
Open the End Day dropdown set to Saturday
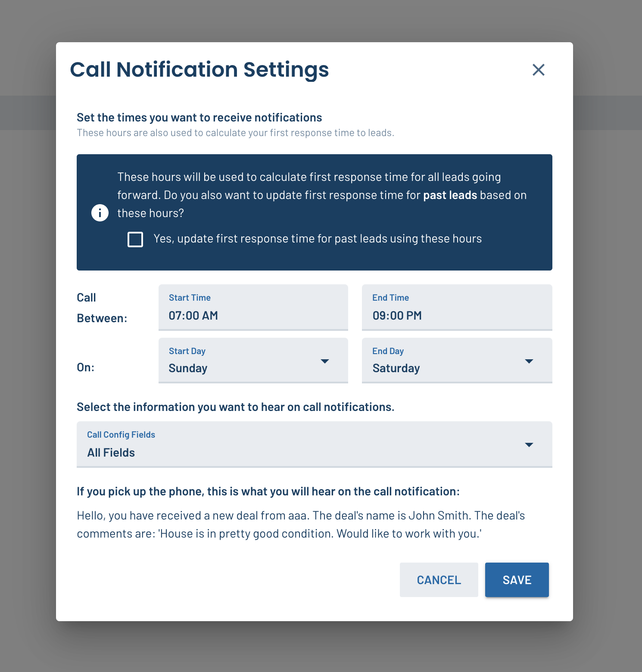pyautogui.click(x=457, y=361)
